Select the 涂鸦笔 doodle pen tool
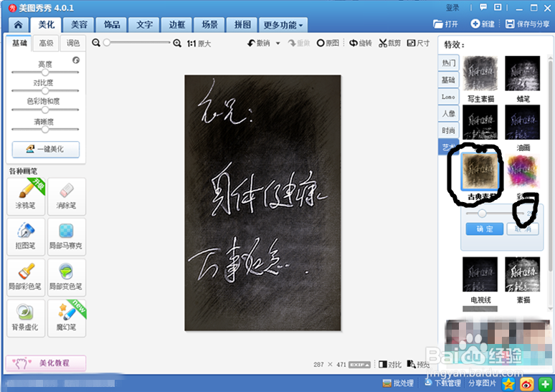The height and width of the screenshot is (392, 555). [x=26, y=196]
